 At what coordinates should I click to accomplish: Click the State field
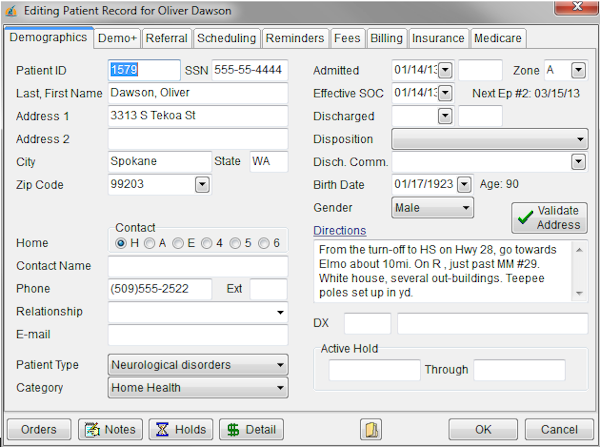(269, 162)
